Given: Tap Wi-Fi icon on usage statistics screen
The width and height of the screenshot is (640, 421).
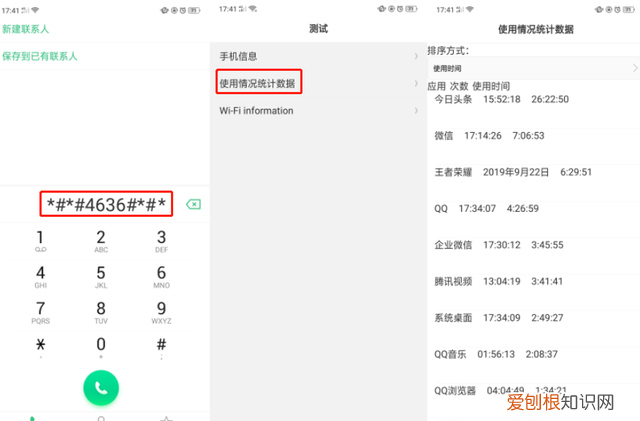Looking at the screenshot, I should [470, 9].
